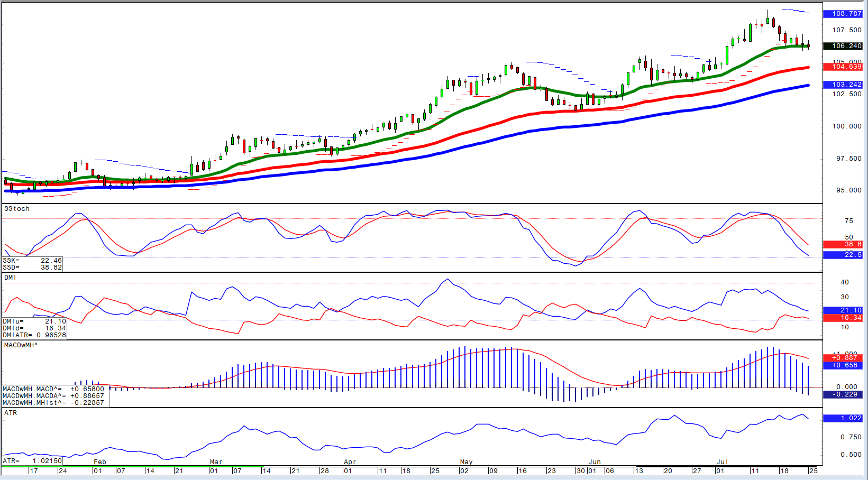Click the Feb month label on time axis

(x=100, y=462)
